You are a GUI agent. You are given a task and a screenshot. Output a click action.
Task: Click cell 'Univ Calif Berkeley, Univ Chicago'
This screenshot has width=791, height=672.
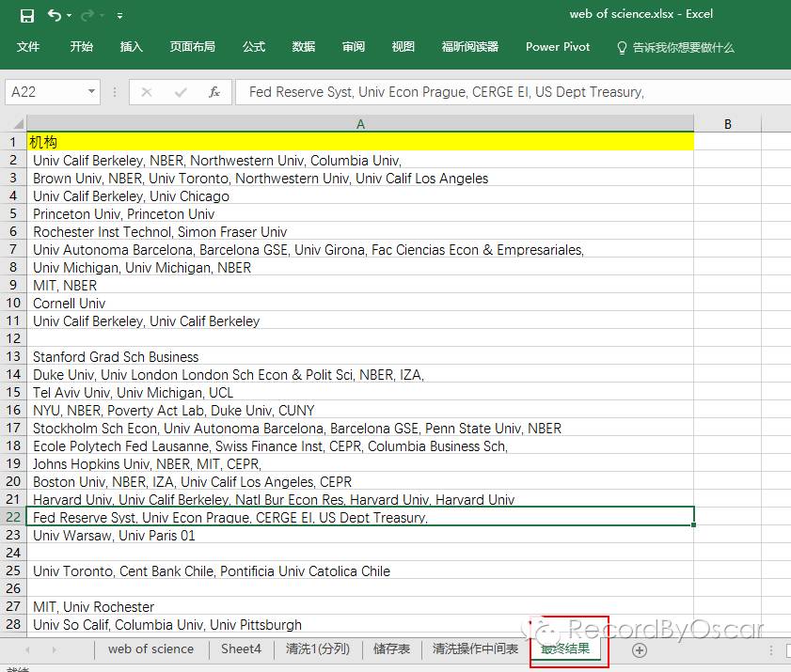pos(360,196)
